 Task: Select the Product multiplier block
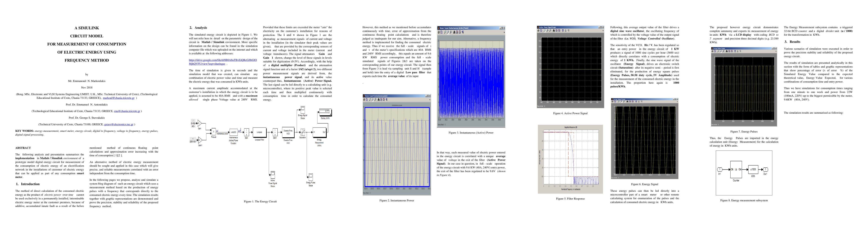[x=214, y=132]
